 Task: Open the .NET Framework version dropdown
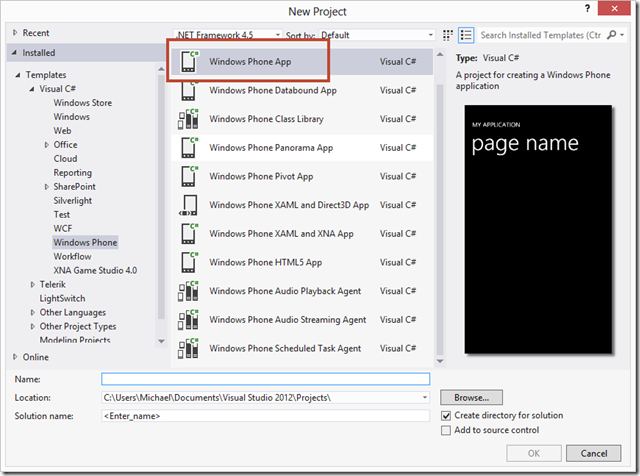(x=278, y=35)
